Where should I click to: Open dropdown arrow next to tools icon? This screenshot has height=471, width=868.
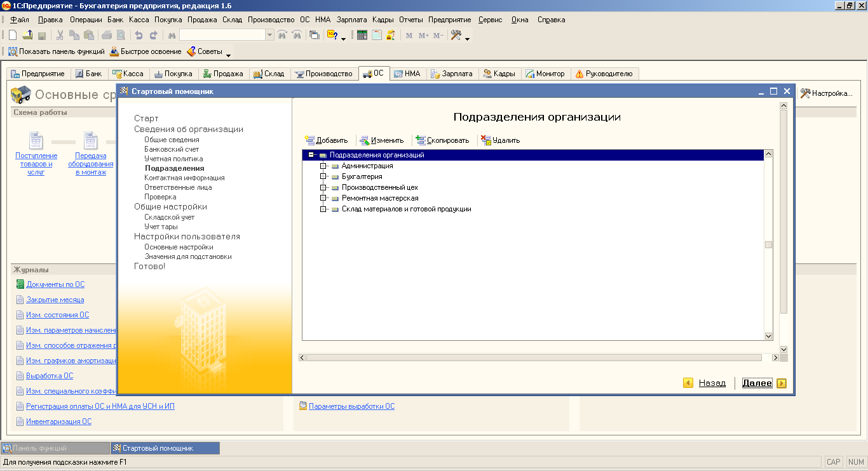pos(467,38)
